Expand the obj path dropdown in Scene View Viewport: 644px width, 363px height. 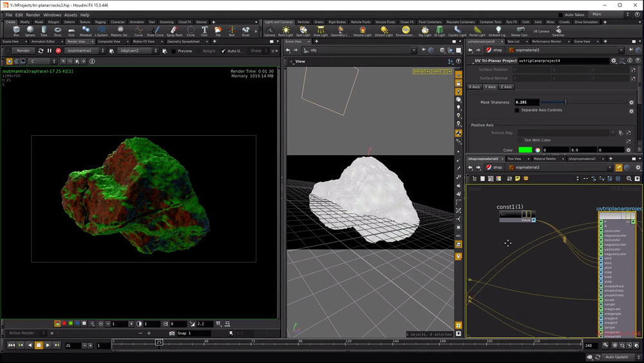point(413,50)
